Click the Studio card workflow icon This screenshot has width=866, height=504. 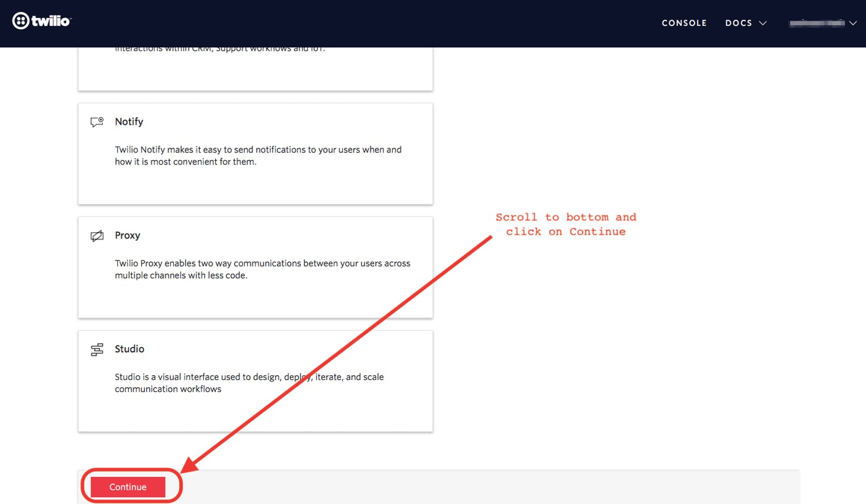[97, 349]
